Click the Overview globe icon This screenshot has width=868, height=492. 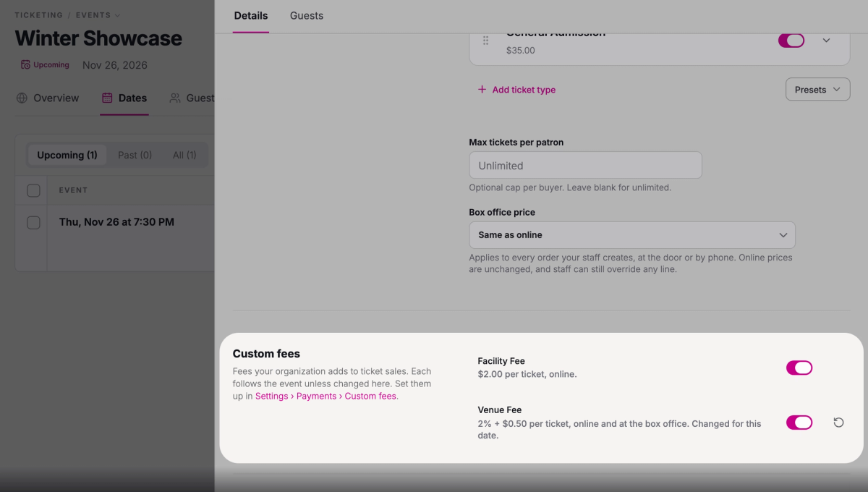[22, 98]
